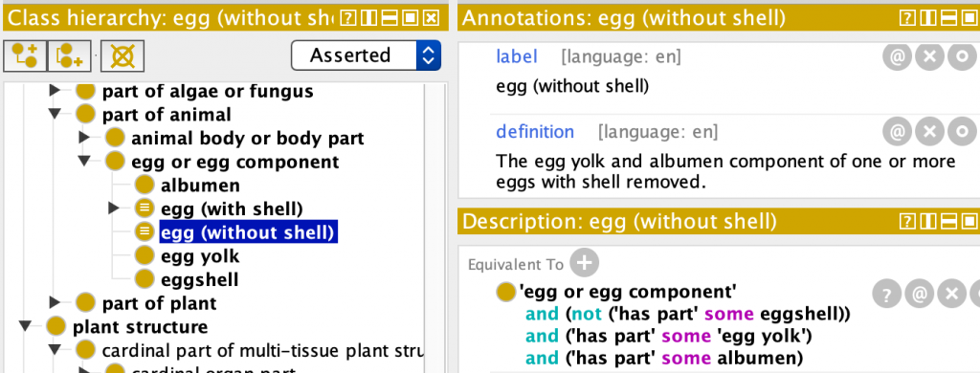Click split-vertical icon in Annotations header
The height and width of the screenshot is (373, 980).
[928, 19]
